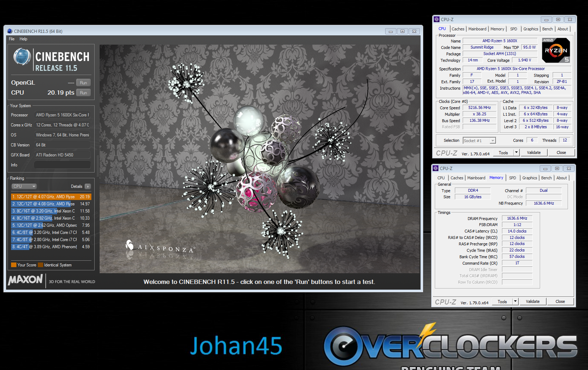Switch to Bench tab in lower CPU-Z window
This screenshot has height=370, width=588.
point(546,178)
